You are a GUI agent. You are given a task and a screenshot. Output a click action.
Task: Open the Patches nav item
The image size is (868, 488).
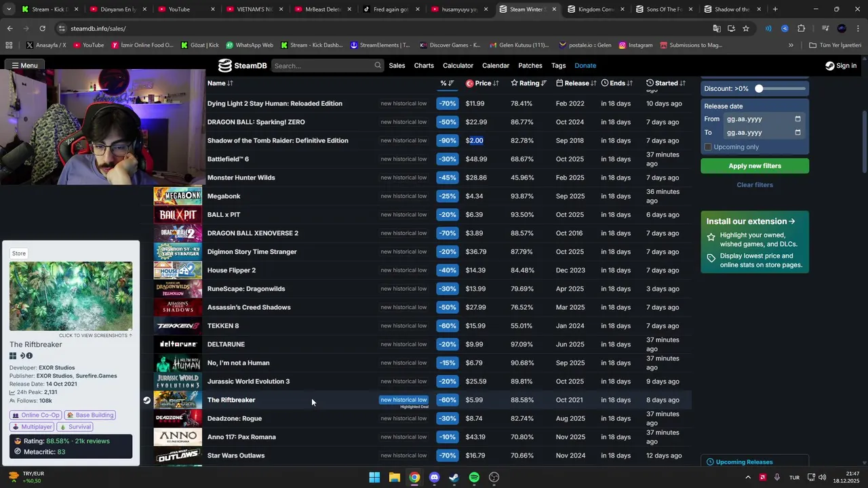pos(530,66)
